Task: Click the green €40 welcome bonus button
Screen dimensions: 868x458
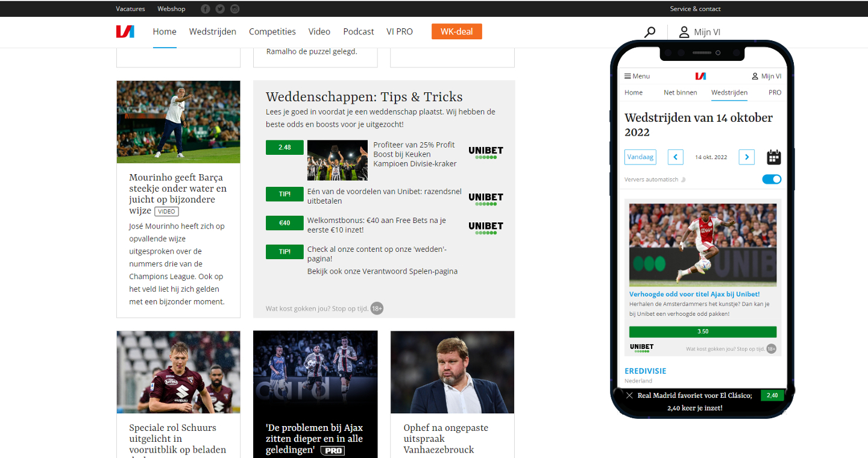Action: 285,223
